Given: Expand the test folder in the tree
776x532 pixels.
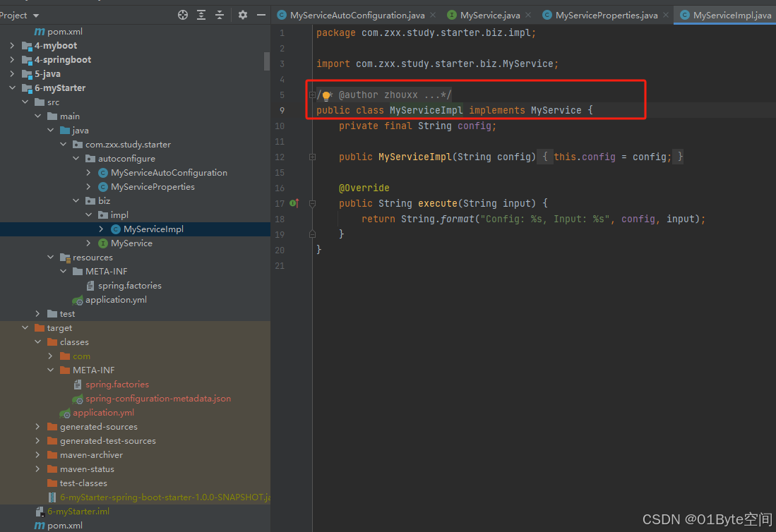Looking at the screenshot, I should (x=37, y=313).
